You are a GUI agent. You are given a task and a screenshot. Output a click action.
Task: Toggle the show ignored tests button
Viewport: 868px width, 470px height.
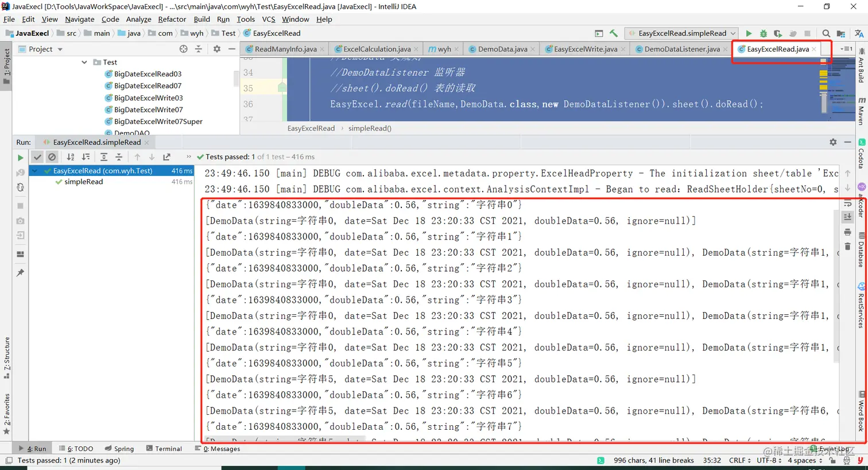pos(52,157)
